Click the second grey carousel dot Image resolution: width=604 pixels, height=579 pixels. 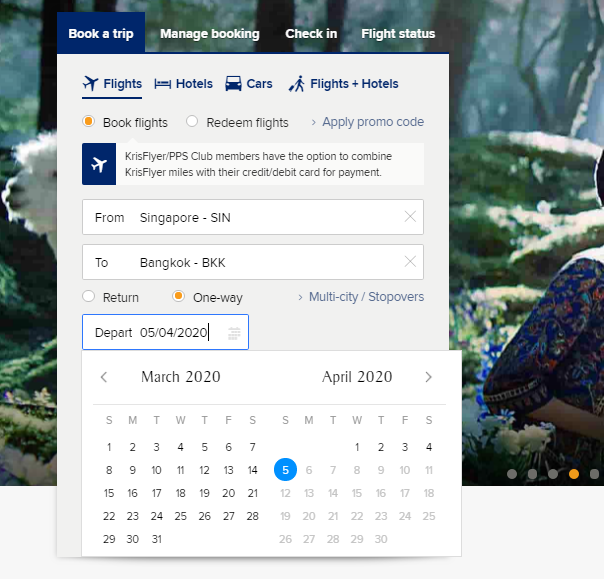click(x=533, y=473)
